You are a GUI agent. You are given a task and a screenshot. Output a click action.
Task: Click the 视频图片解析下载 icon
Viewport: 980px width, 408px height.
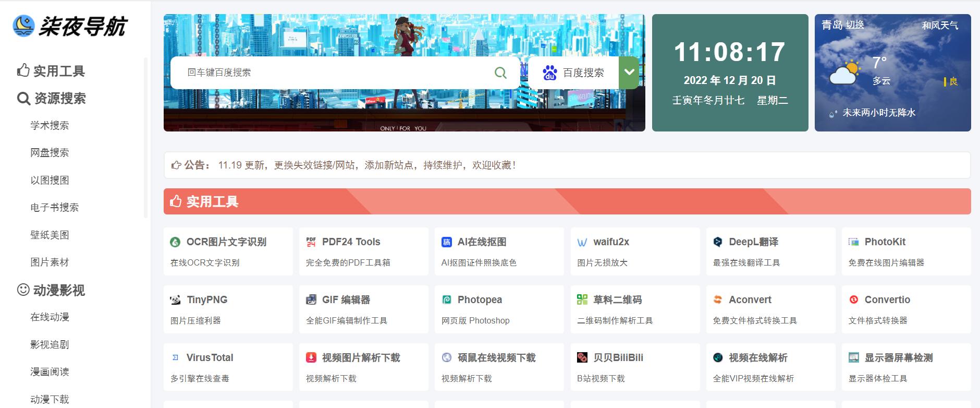(311, 358)
